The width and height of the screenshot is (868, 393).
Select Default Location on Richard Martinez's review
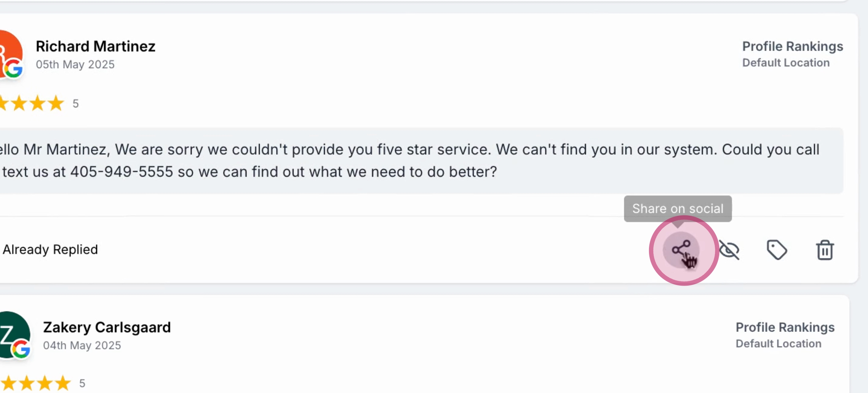click(x=786, y=63)
